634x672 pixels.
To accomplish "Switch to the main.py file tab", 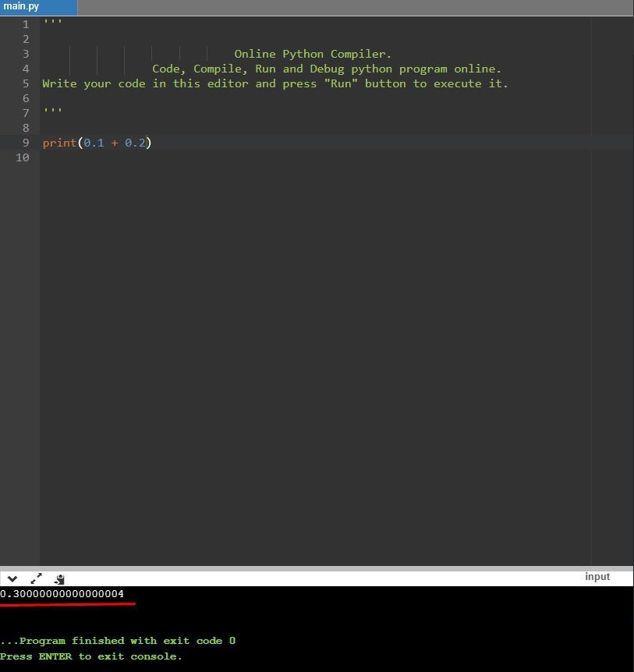I will click(x=38, y=7).
